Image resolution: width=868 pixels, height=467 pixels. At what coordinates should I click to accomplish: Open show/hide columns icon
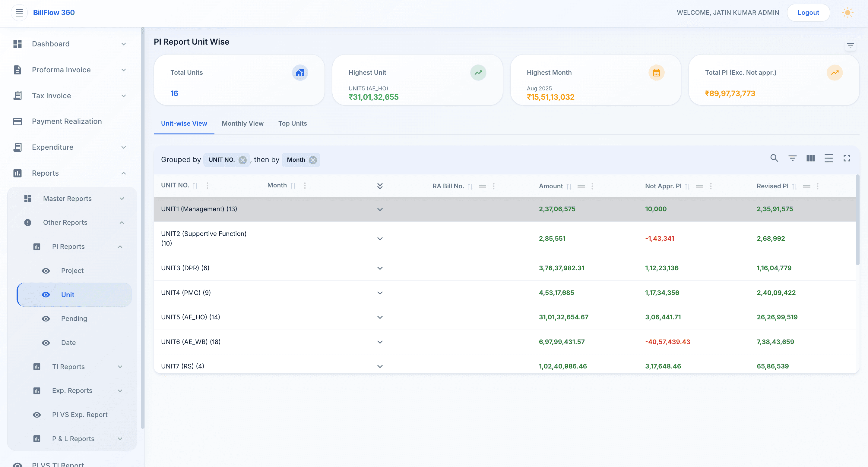click(810, 158)
